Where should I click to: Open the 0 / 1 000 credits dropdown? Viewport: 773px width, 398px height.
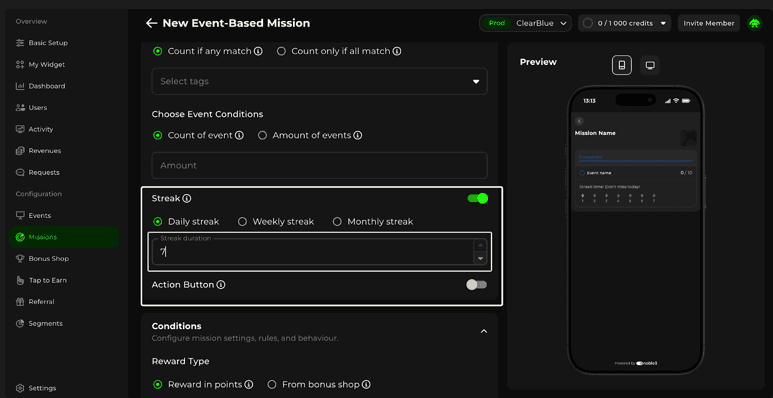pos(625,23)
